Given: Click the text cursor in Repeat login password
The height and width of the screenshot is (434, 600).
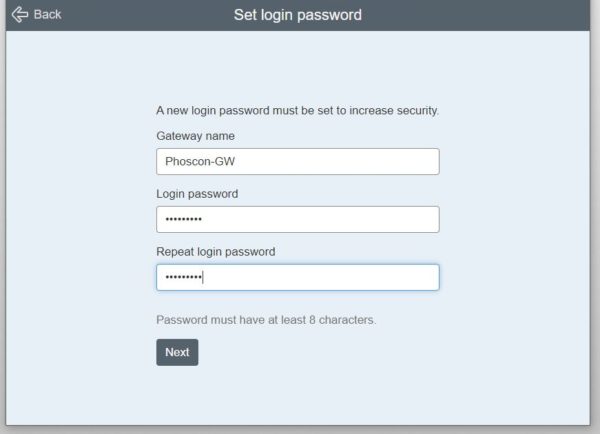Looking at the screenshot, I should point(203,277).
